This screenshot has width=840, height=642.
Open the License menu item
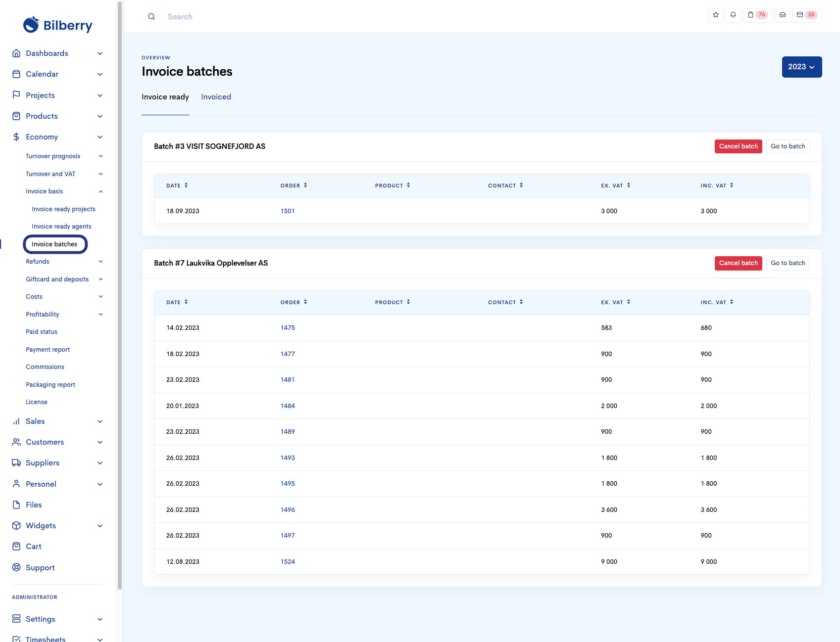coord(37,402)
